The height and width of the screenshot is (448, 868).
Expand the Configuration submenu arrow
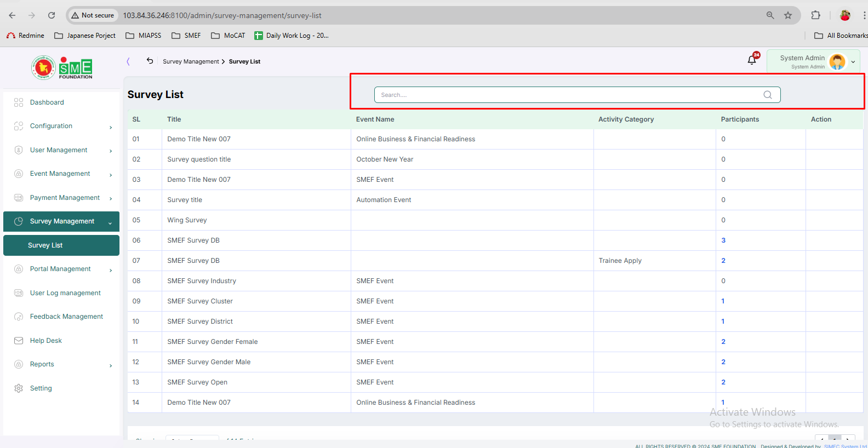click(x=111, y=127)
